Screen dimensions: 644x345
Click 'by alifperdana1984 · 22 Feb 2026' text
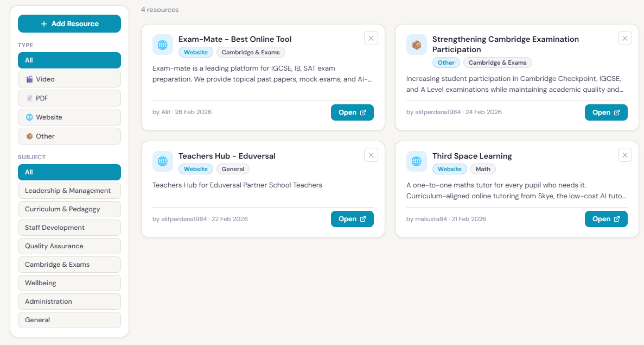tap(200, 219)
